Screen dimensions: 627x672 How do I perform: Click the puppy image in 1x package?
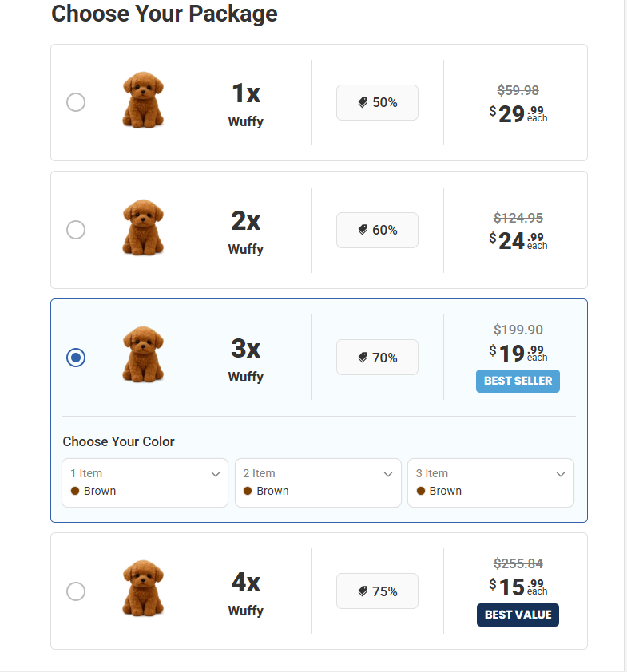click(143, 101)
